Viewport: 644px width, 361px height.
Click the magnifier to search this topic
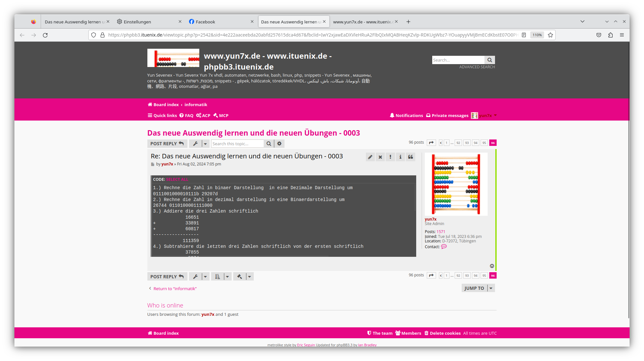click(x=269, y=143)
